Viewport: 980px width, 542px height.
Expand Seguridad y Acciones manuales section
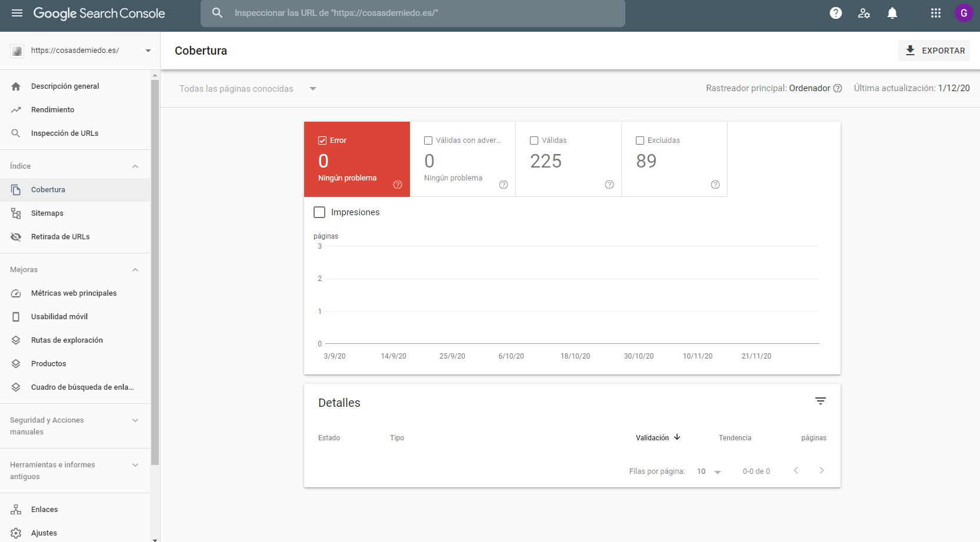(x=135, y=420)
